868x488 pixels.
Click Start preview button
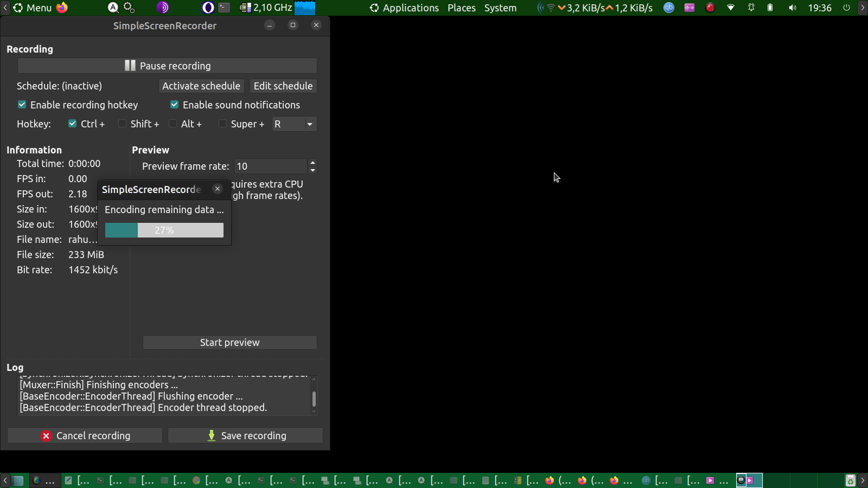[230, 342]
